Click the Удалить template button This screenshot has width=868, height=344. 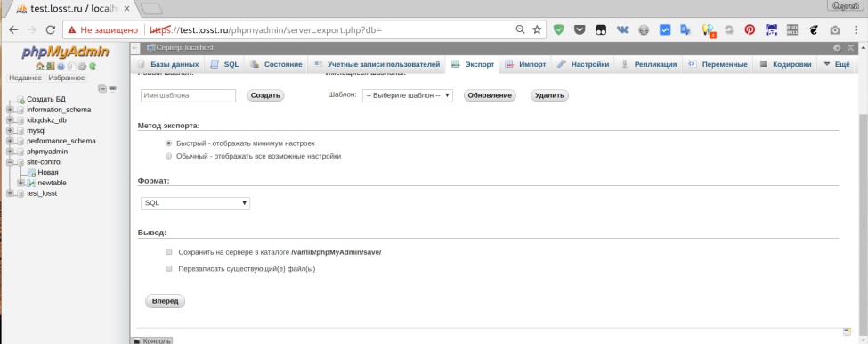[x=549, y=95]
